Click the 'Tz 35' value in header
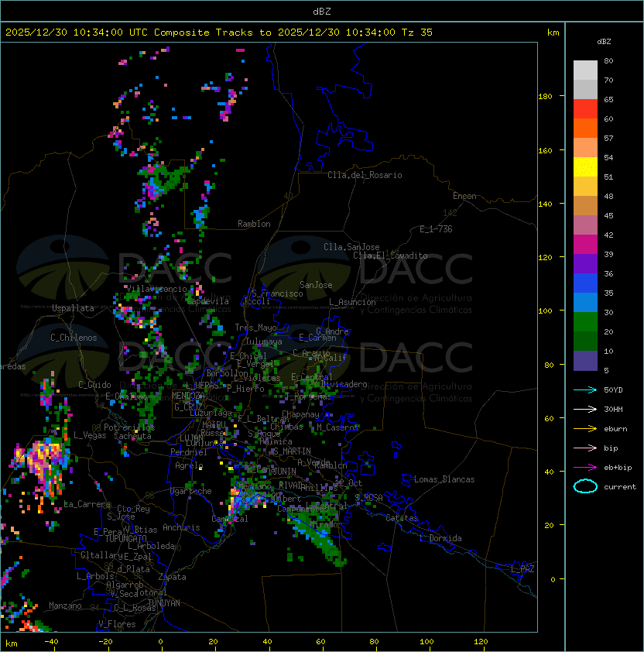Screen dimensions: 644x652 pos(417,33)
